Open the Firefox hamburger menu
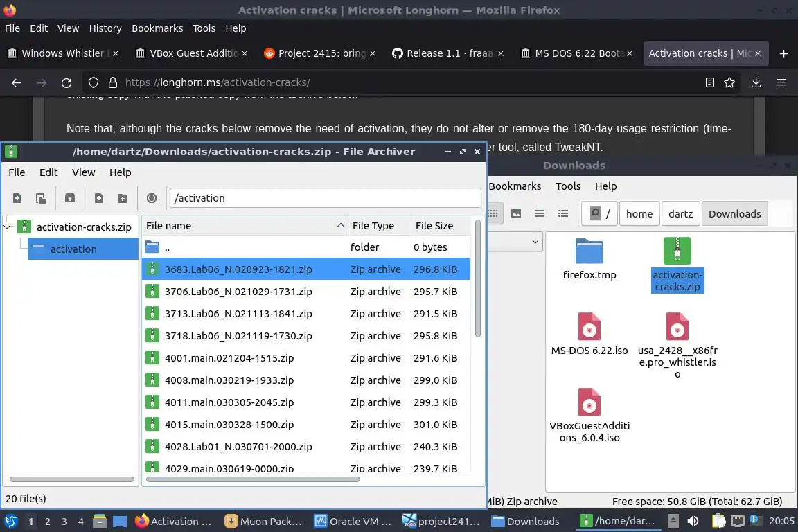798x532 pixels. (781, 82)
